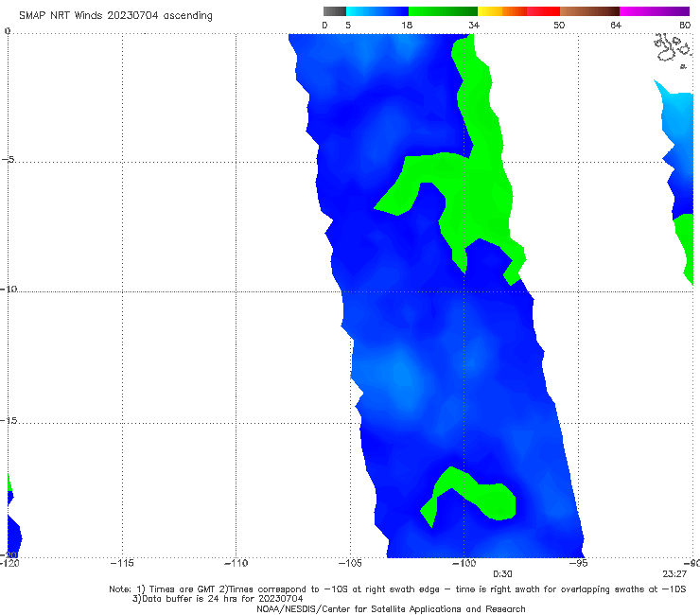Viewport: 700px width, 615px height.
Task: Click the latitude label '-5'
Action: tap(9, 160)
